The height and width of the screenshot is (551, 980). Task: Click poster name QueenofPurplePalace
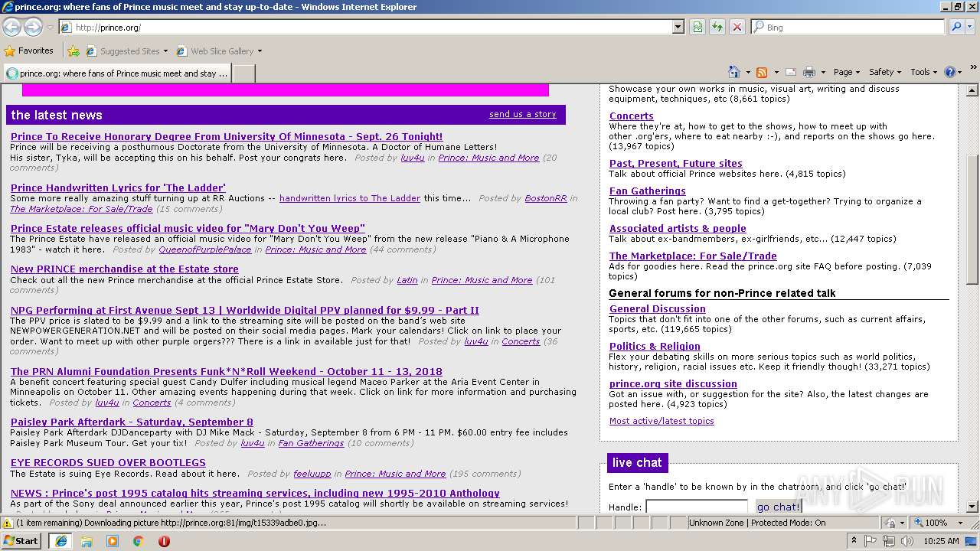tap(204, 249)
